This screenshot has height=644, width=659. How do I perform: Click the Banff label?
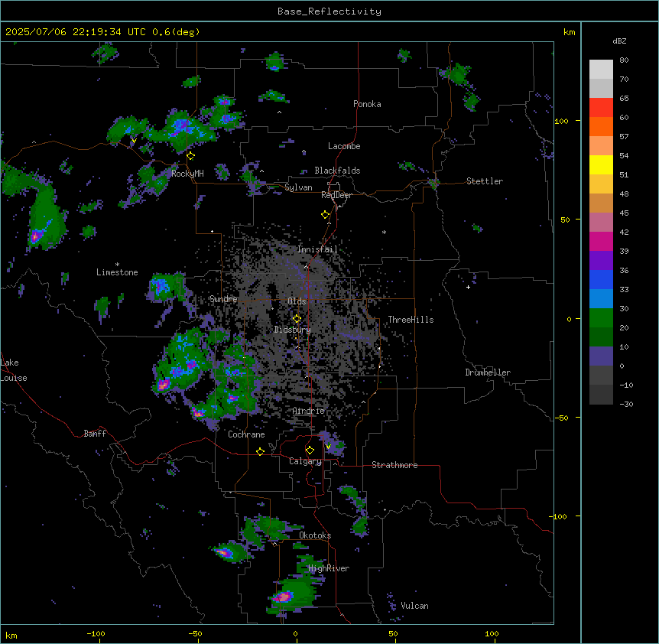[95, 434]
